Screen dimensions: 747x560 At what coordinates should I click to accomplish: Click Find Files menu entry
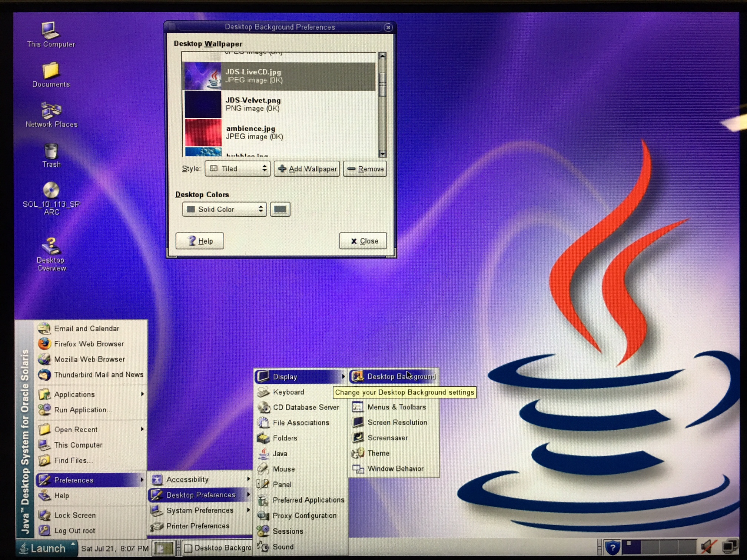[91, 460]
